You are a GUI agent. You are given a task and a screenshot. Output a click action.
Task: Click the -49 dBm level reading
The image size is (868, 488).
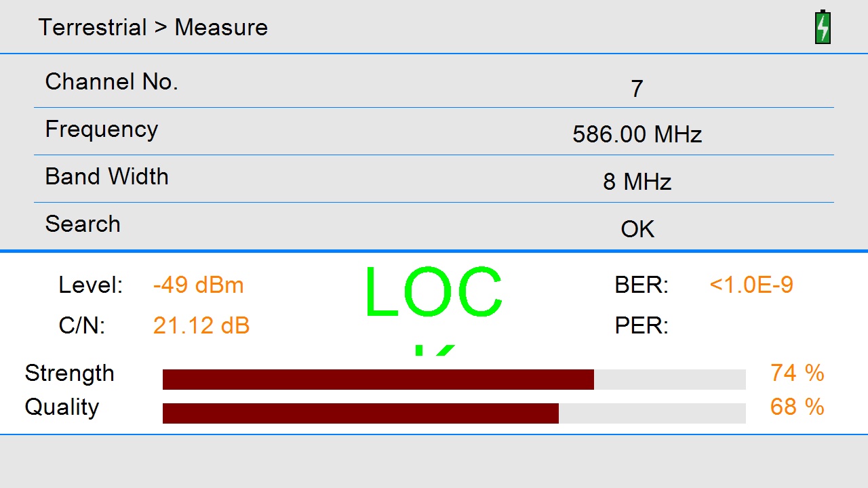point(198,285)
